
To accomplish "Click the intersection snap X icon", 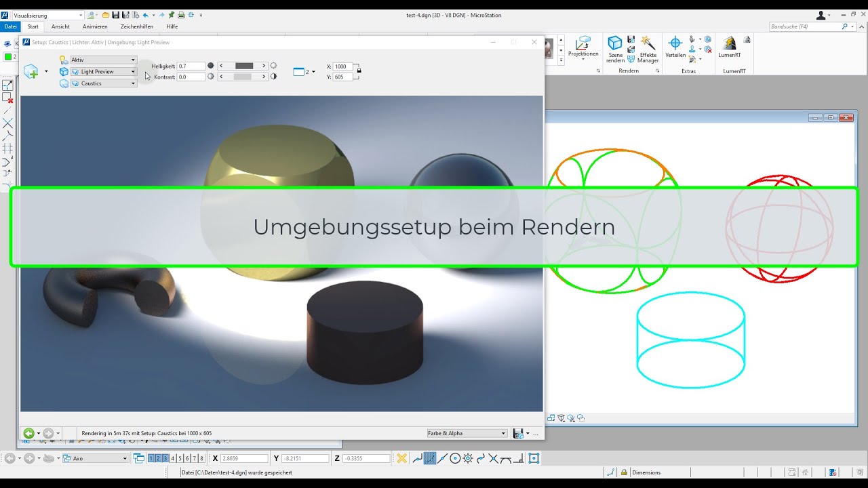I will click(494, 458).
